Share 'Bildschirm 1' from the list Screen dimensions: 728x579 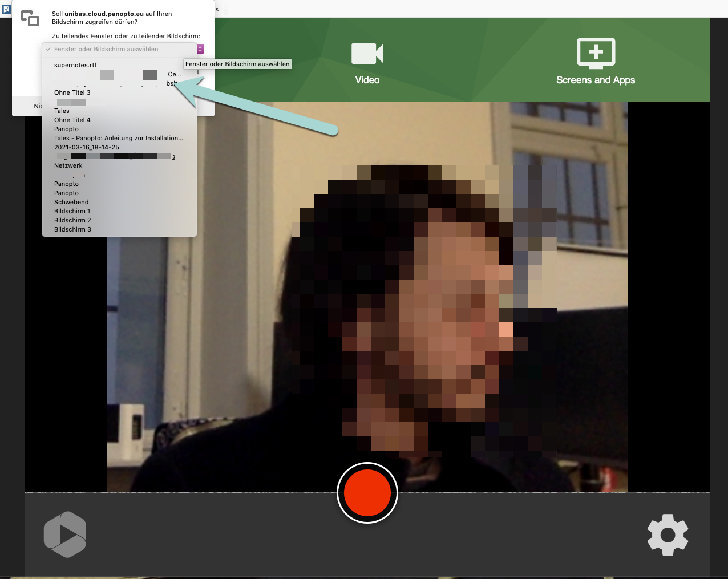tap(72, 211)
